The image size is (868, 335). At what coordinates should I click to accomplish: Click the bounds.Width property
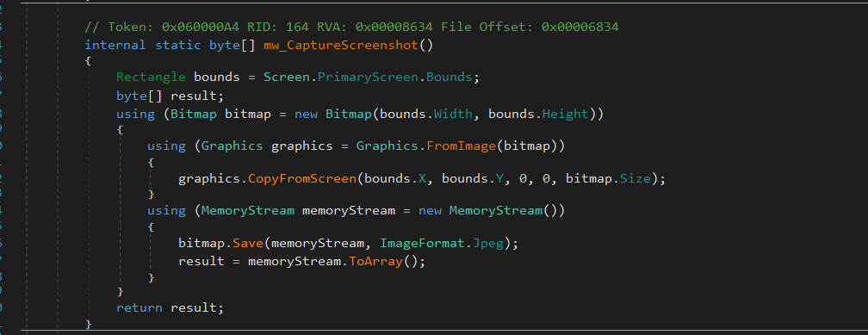tap(452, 114)
